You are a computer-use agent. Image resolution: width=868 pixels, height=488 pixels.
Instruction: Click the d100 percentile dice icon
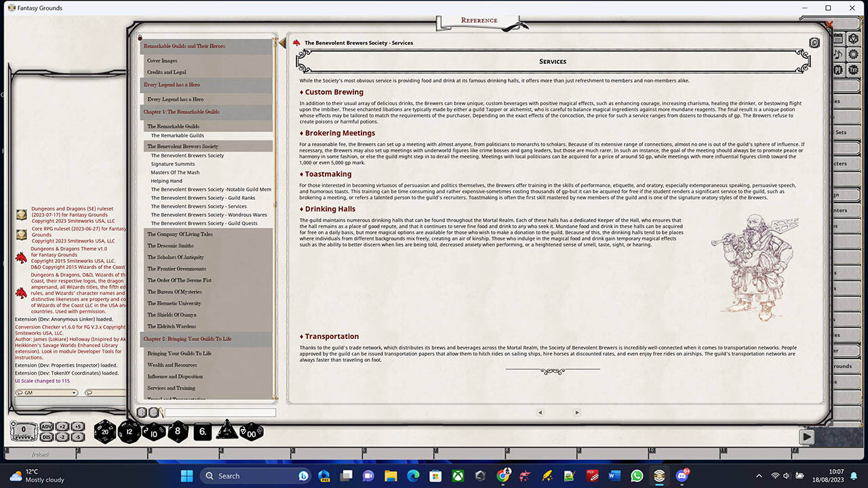pos(250,432)
